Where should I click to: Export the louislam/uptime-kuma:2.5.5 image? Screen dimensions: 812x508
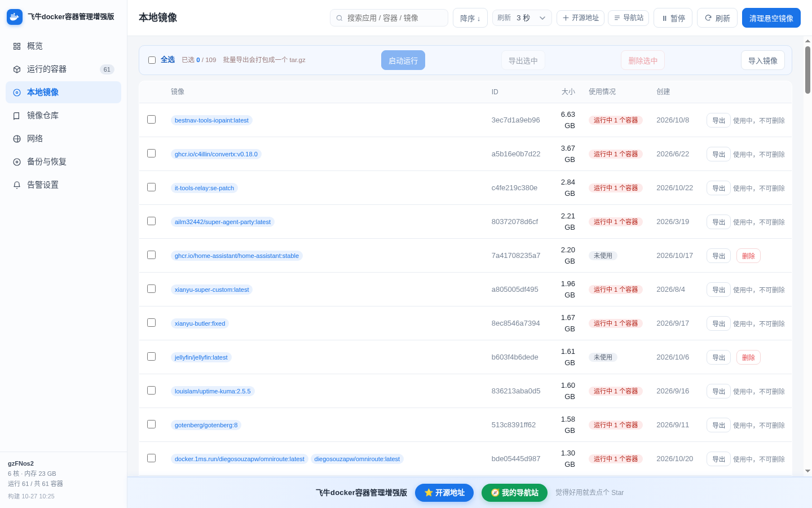[x=718, y=391]
